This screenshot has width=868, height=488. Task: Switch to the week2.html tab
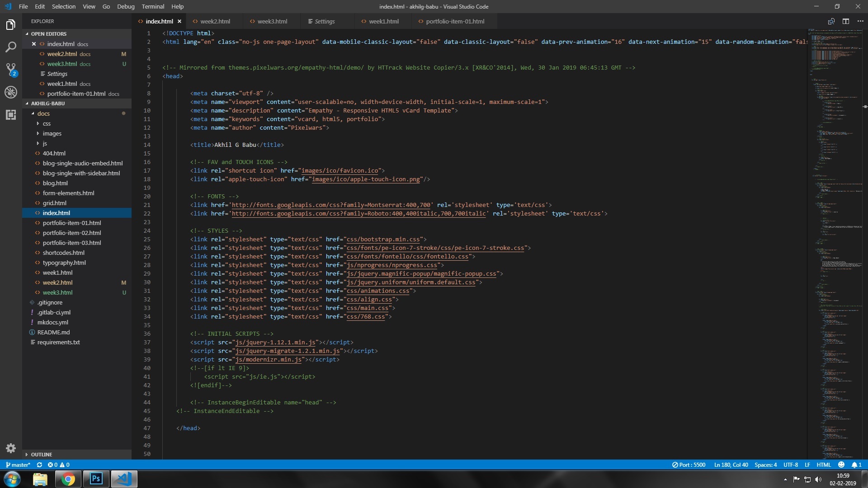(x=215, y=21)
